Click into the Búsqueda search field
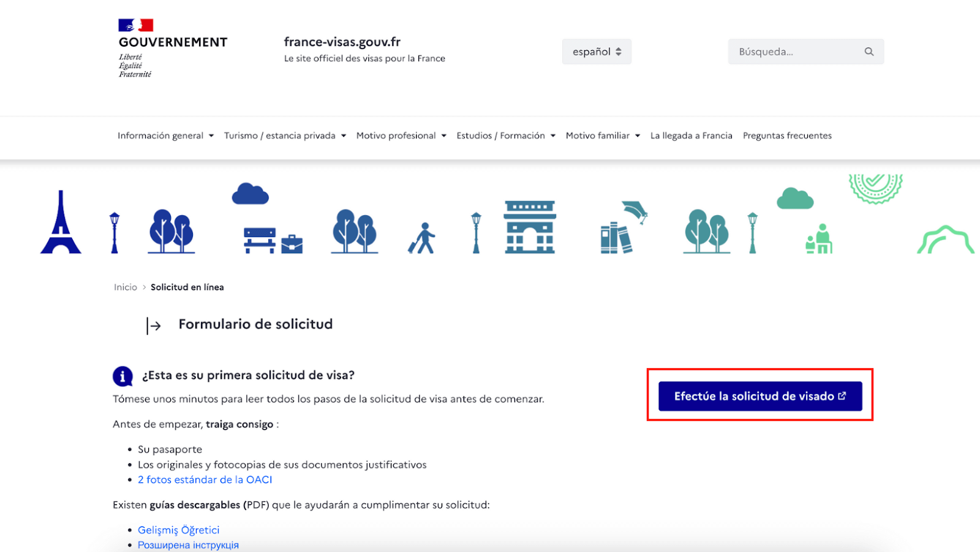The width and height of the screenshot is (980, 552). [795, 52]
